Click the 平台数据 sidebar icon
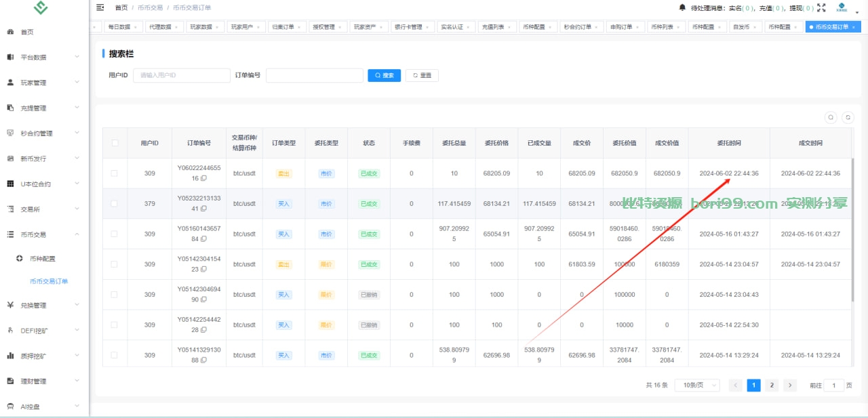868x418 pixels. [x=10, y=58]
